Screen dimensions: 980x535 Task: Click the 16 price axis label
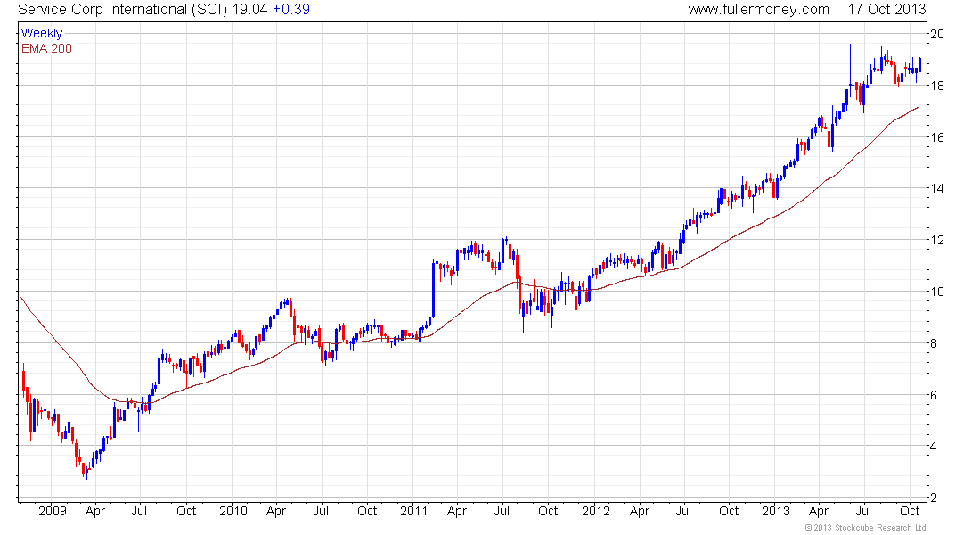click(937, 137)
